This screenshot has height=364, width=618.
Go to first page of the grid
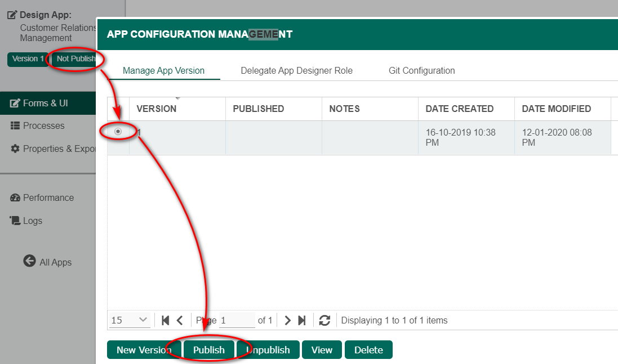click(x=165, y=320)
